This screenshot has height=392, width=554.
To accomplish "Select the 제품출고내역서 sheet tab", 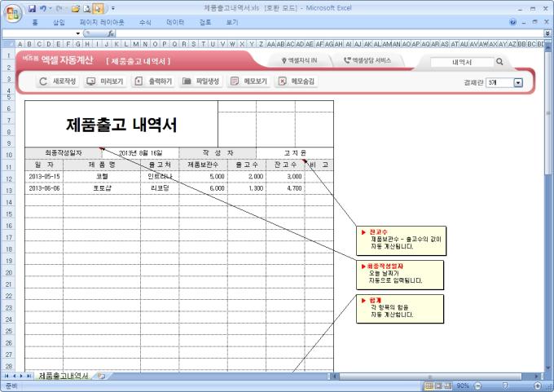I will (64, 376).
